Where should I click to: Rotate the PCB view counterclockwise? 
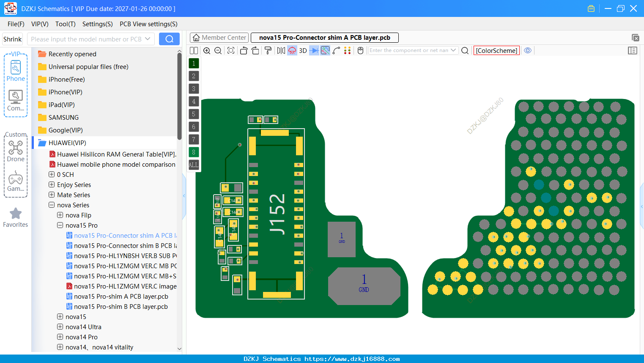(x=244, y=50)
